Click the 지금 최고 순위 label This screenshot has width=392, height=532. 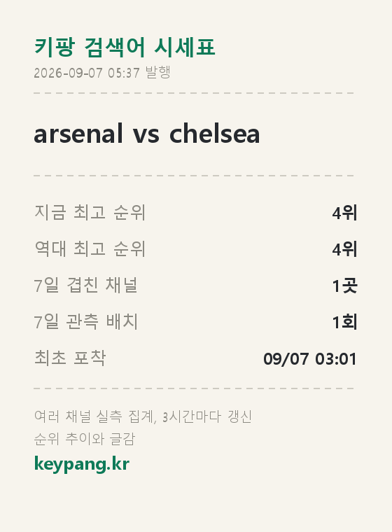(90, 212)
